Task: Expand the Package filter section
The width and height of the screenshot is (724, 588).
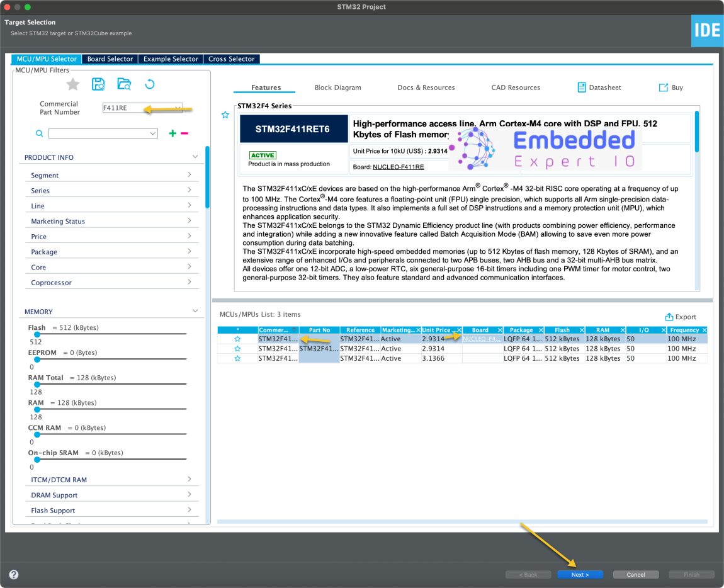Action: pos(110,252)
